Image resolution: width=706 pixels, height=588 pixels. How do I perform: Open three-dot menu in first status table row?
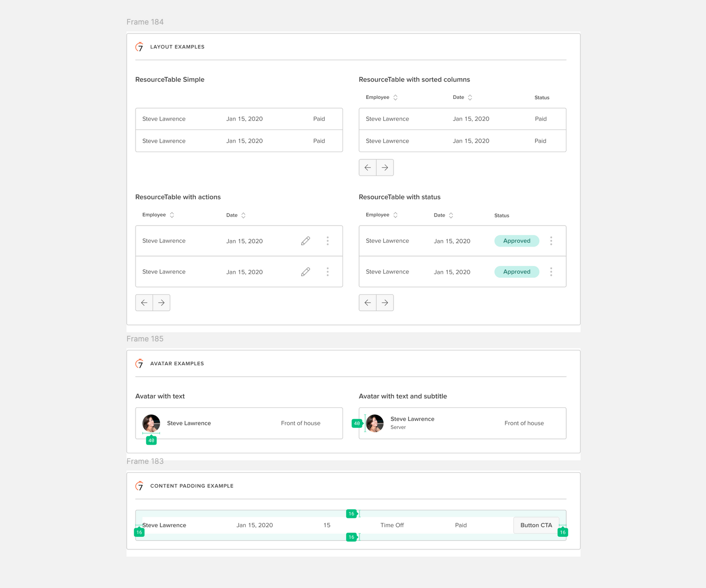[x=551, y=241]
